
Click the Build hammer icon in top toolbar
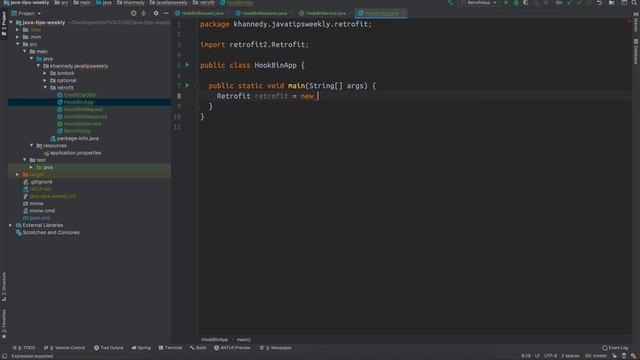(x=450, y=2)
